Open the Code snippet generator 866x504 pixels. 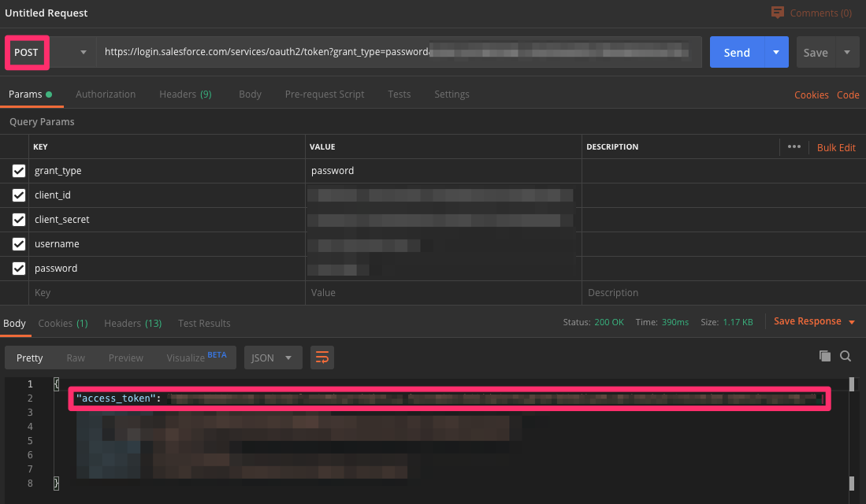pyautogui.click(x=848, y=94)
